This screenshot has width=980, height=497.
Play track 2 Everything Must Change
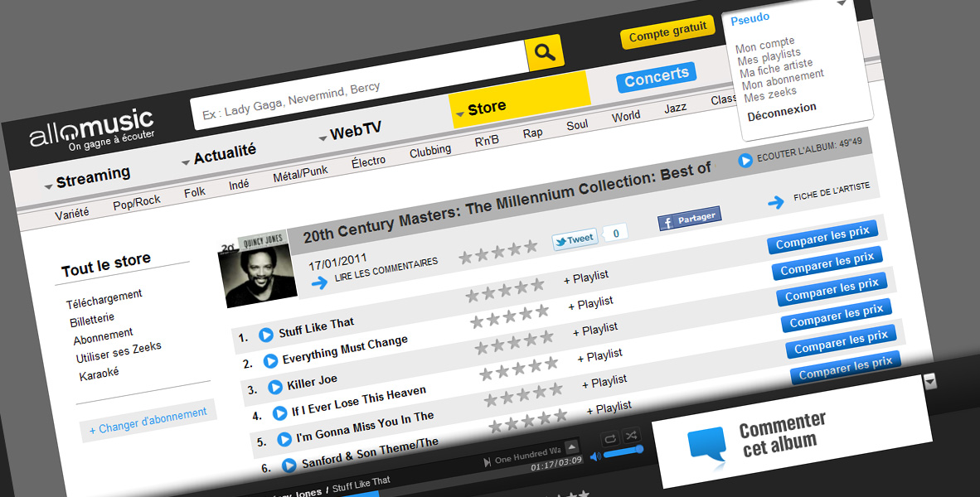point(270,361)
